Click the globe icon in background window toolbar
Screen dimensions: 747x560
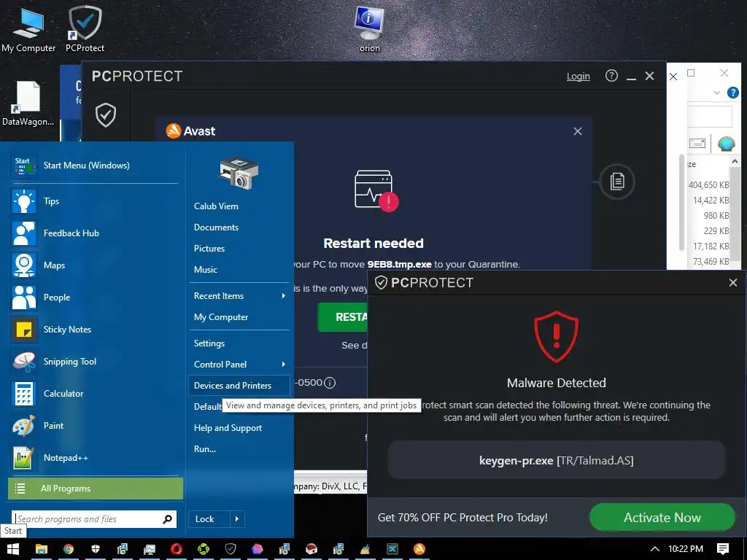click(x=727, y=144)
